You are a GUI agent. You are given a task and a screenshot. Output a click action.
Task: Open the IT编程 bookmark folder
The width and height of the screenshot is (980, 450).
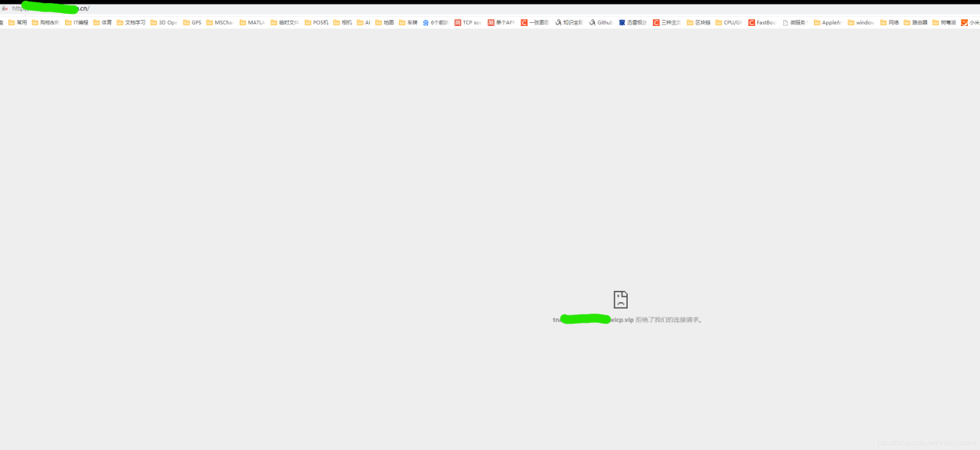click(77, 23)
